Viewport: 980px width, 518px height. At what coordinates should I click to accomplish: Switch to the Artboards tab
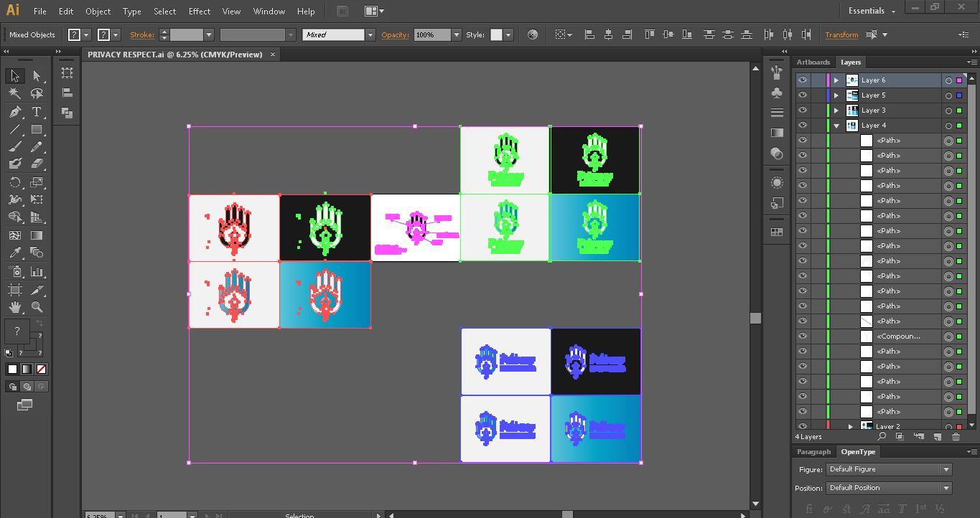pyautogui.click(x=813, y=62)
